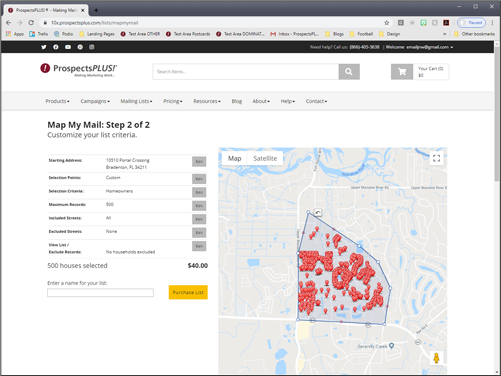
Task: Expand the Help menu
Action: tap(288, 101)
